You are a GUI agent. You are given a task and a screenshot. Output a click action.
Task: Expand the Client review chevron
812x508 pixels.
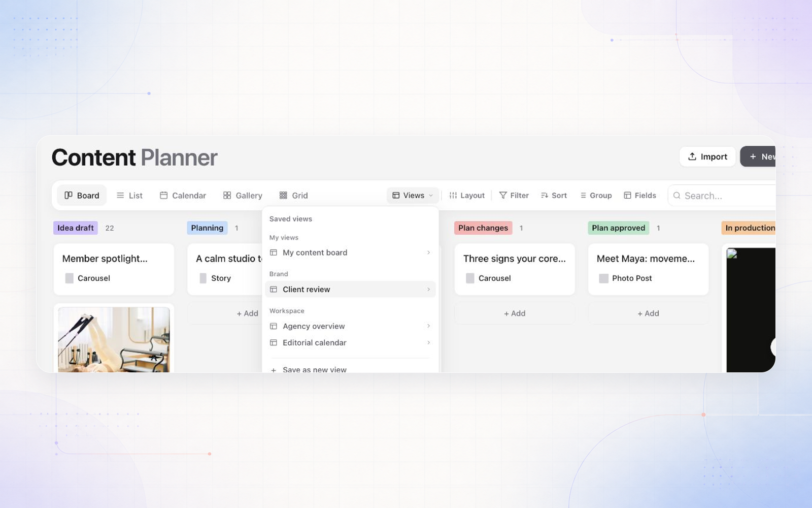[428, 290]
